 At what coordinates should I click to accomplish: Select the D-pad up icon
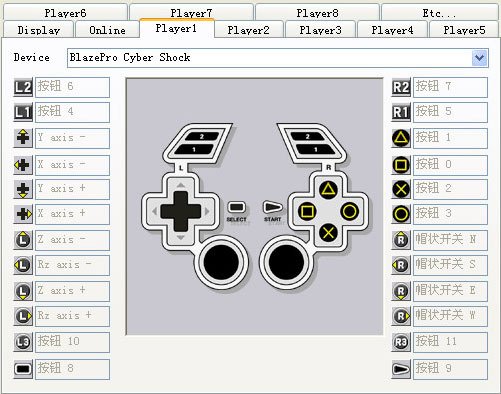[x=23, y=138]
